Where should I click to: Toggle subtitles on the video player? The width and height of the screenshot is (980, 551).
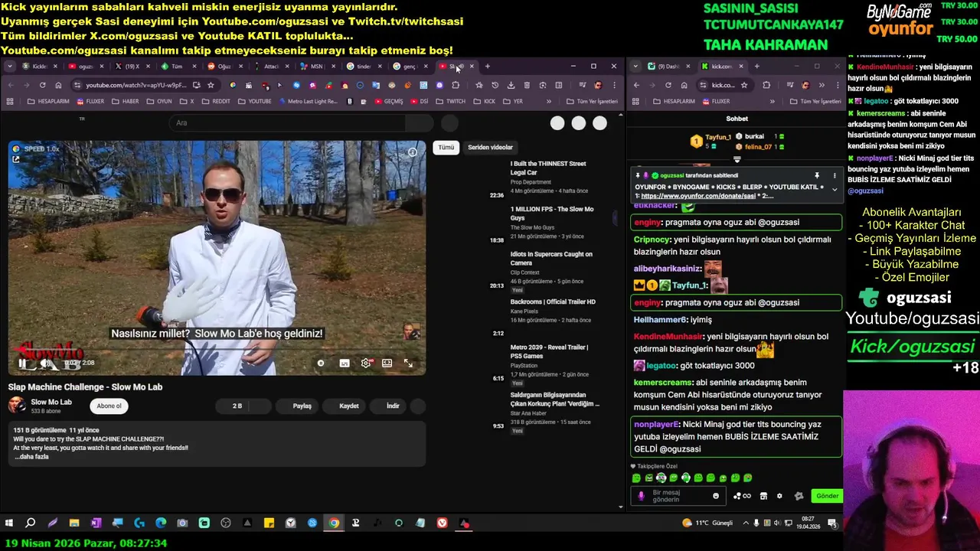pos(345,364)
